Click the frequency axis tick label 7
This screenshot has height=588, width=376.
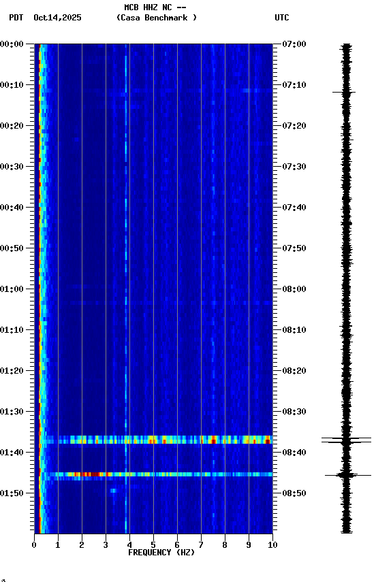[x=201, y=545]
